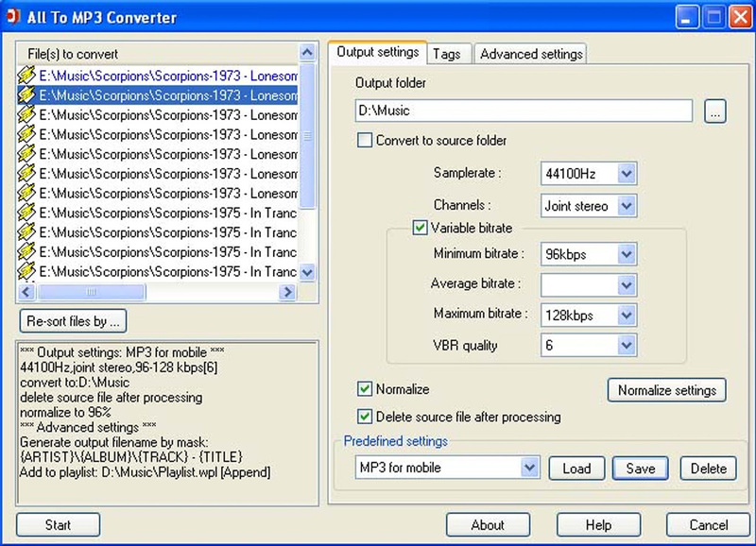Viewport: 756px width, 546px height.
Task: Click log line 'delete source file after processing'
Action: pyautogui.click(x=111, y=397)
